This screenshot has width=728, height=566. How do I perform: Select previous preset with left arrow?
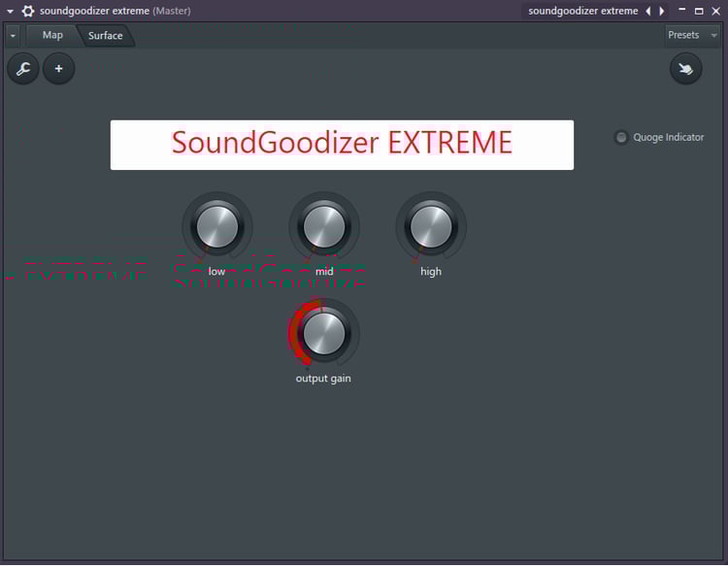coord(648,11)
